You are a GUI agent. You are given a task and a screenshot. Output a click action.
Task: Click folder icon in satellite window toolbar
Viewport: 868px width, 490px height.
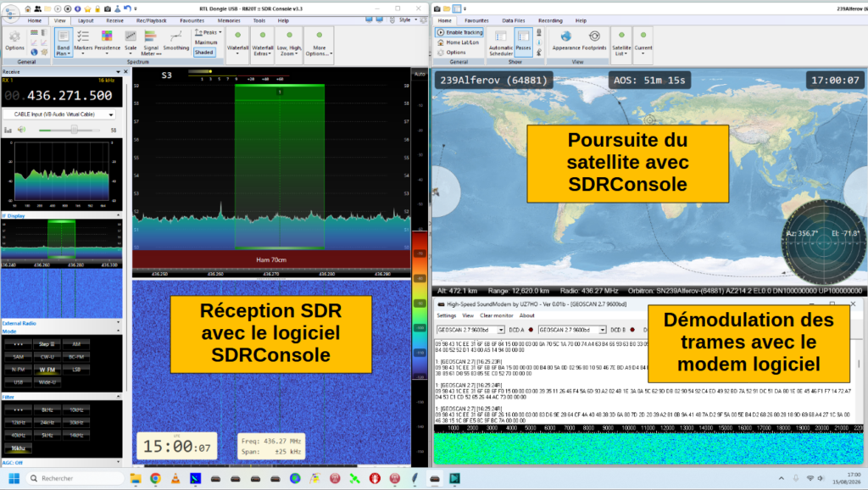[447, 8]
